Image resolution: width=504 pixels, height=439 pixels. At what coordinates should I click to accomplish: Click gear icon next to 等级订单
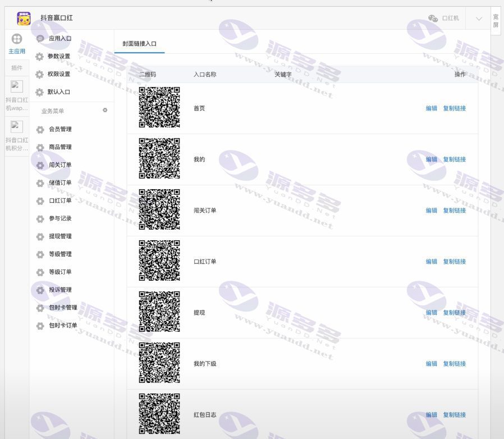(x=40, y=272)
